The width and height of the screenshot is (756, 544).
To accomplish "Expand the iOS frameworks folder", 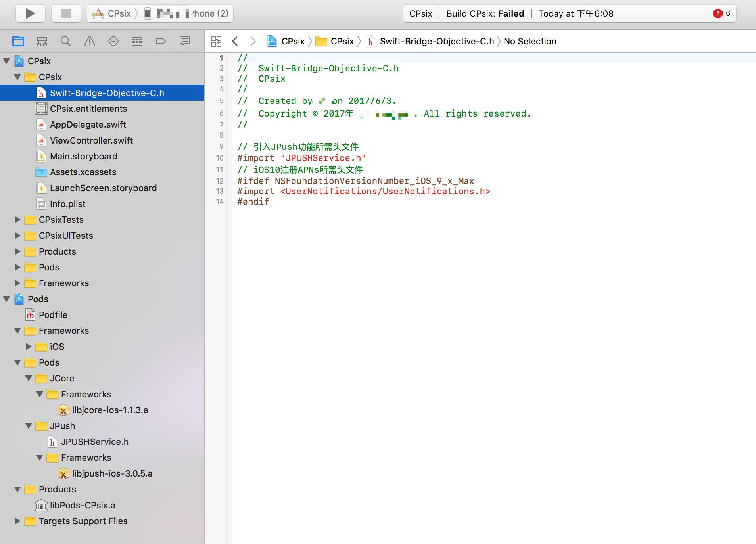I will (29, 347).
